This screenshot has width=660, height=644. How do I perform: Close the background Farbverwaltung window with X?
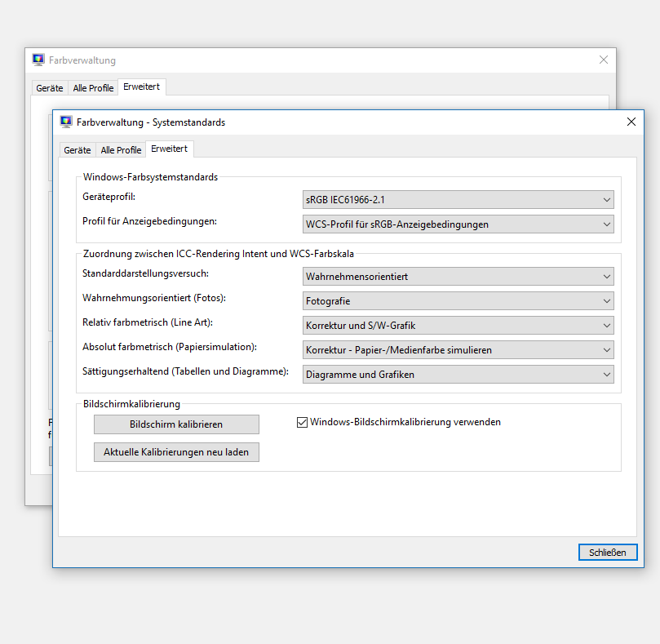603,60
